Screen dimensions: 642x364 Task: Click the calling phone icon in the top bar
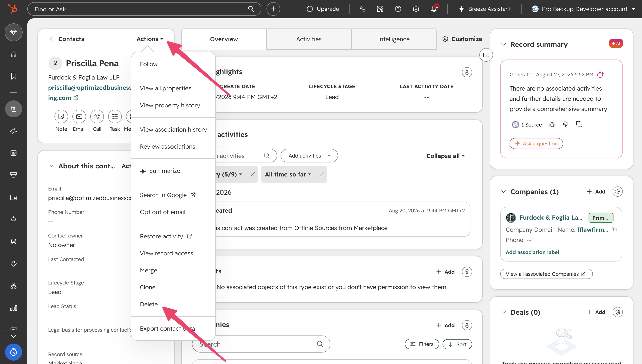363,9
